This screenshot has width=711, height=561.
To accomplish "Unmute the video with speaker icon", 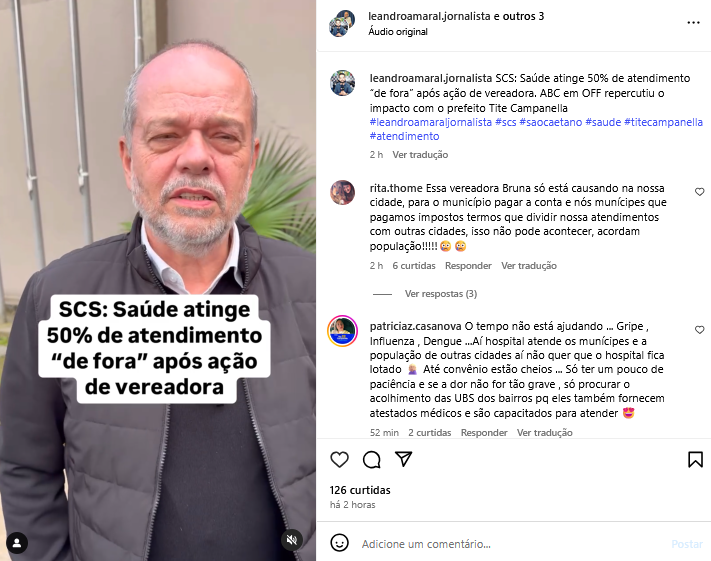I will [x=292, y=540].
